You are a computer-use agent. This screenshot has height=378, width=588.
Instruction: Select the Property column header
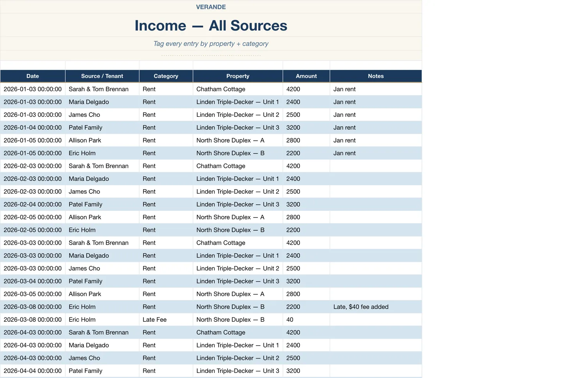click(x=238, y=76)
